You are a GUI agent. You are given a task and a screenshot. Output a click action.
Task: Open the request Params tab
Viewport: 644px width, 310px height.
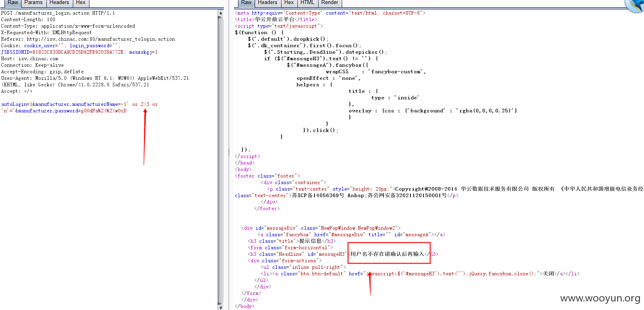[33, 3]
